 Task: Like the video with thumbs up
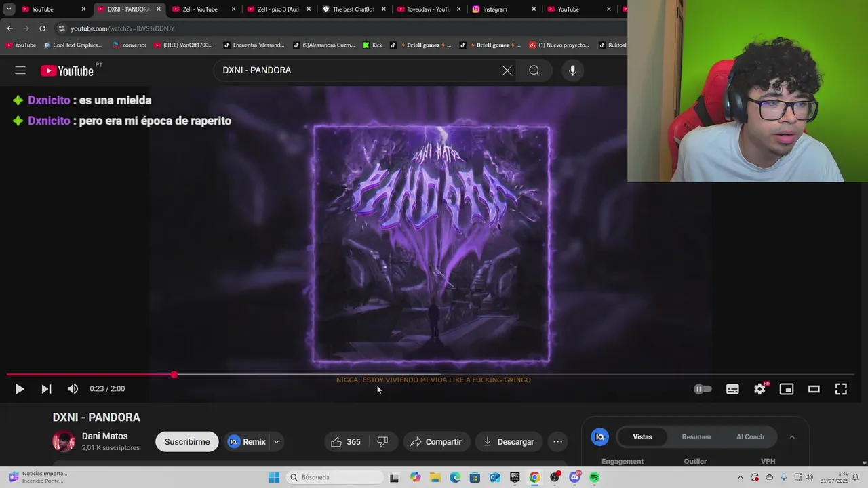coord(346,442)
